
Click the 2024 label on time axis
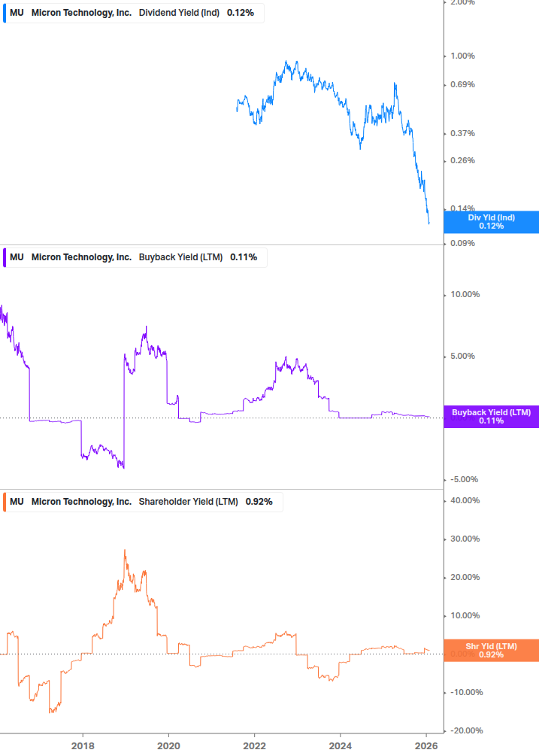341,745
